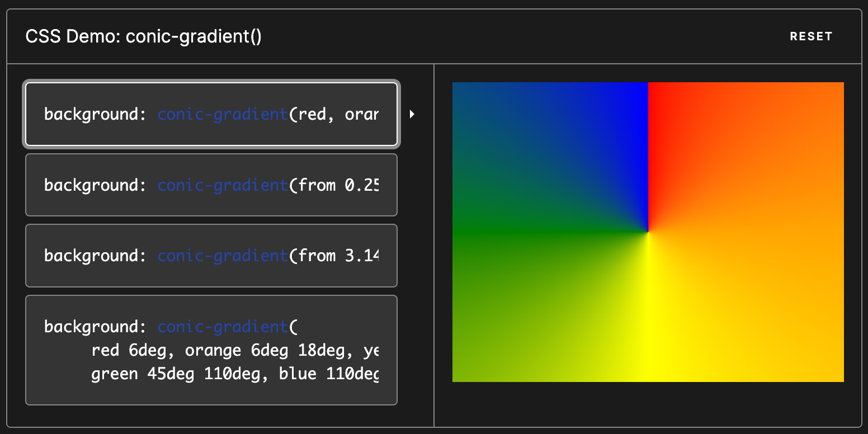Click the RESET button
The height and width of the screenshot is (434, 868).
[x=811, y=36]
